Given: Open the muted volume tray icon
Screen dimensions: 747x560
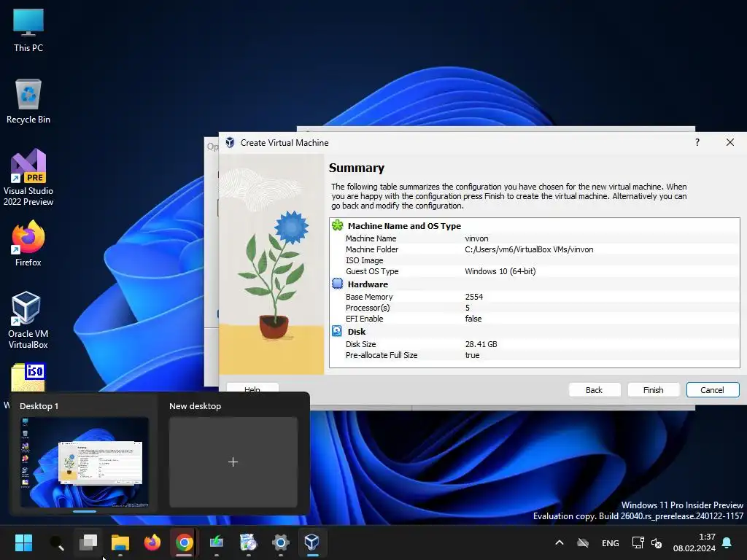Looking at the screenshot, I should pyautogui.click(x=657, y=542).
